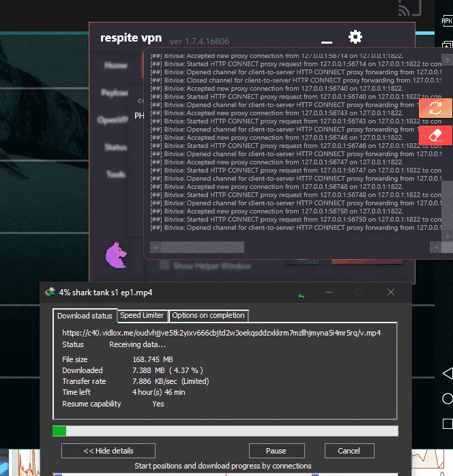Click the cast icon at top
453x476 pixels.
(x=409, y=8)
